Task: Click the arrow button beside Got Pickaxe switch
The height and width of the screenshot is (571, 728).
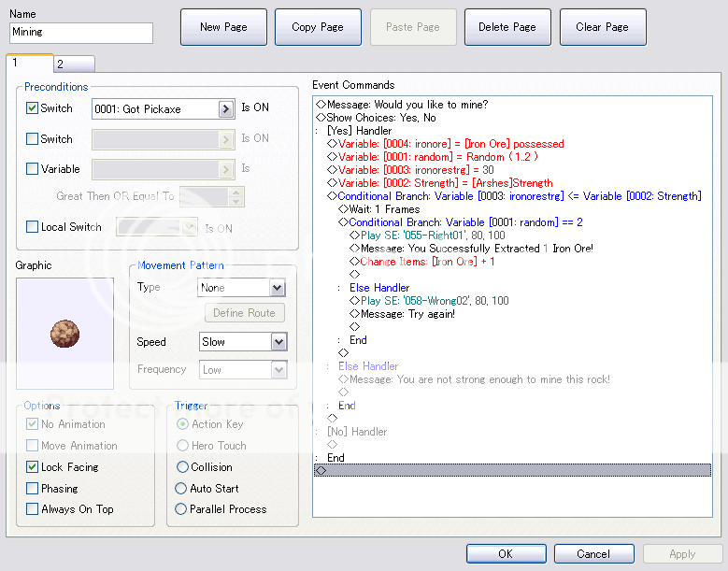Action: 225,109
